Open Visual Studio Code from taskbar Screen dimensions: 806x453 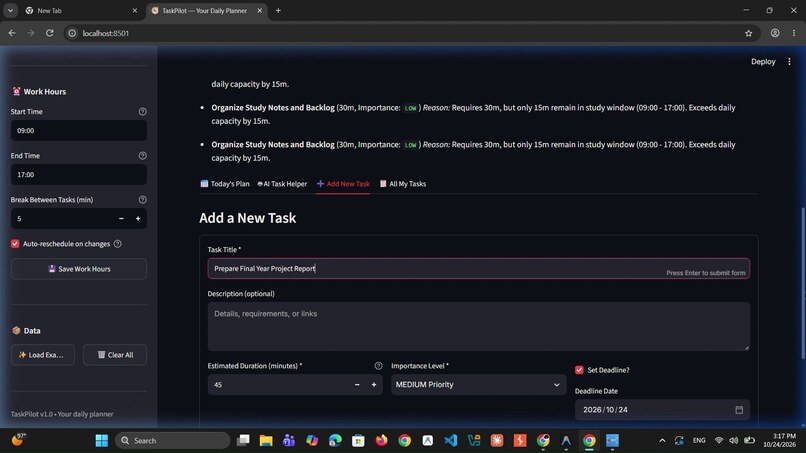tap(451, 441)
